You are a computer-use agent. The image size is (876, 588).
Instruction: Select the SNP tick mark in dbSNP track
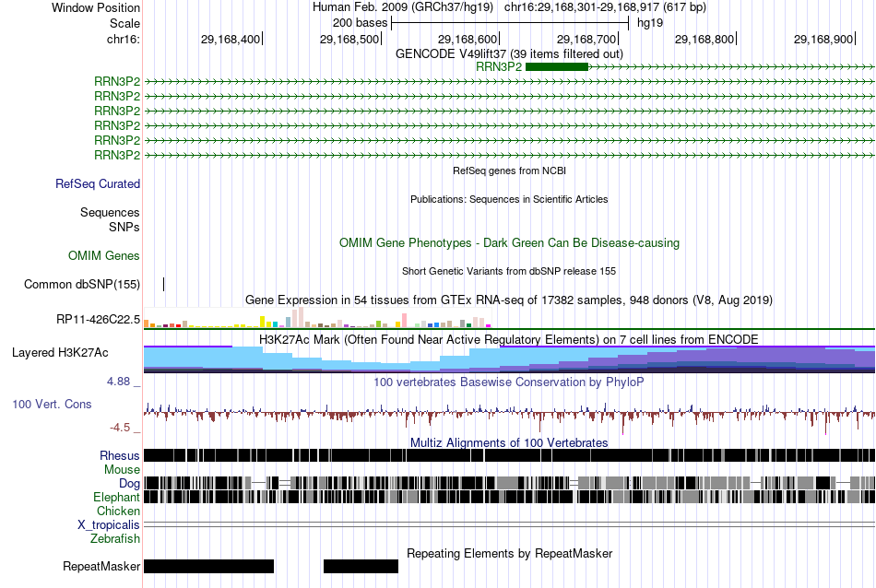coord(164,284)
